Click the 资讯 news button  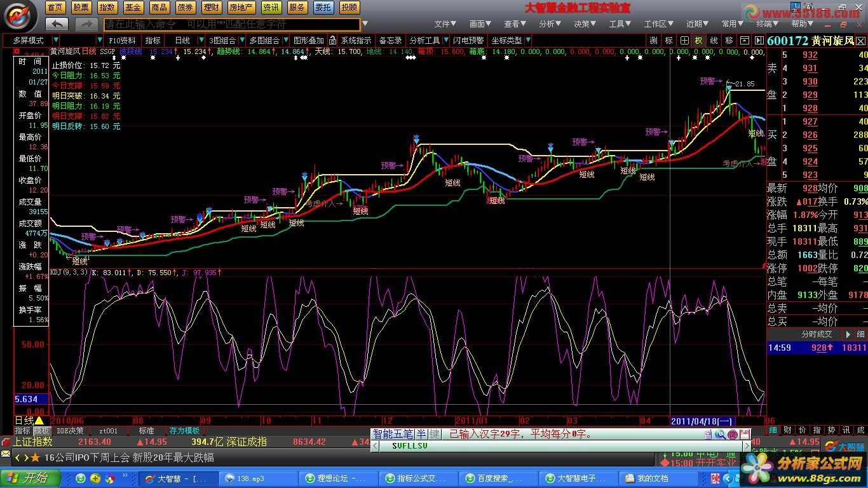pyautogui.click(x=271, y=8)
